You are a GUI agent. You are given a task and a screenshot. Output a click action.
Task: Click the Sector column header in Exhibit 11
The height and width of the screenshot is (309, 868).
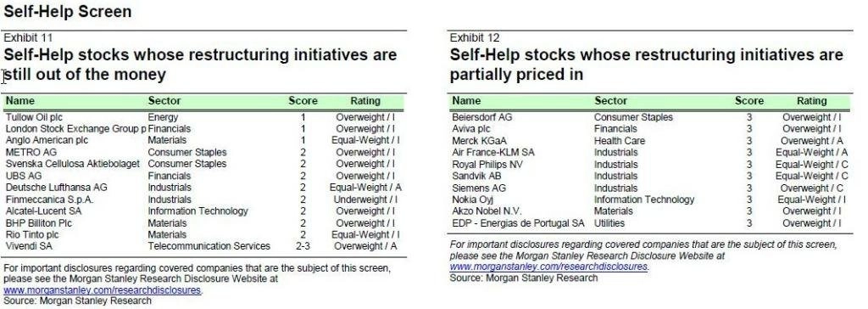[164, 101]
